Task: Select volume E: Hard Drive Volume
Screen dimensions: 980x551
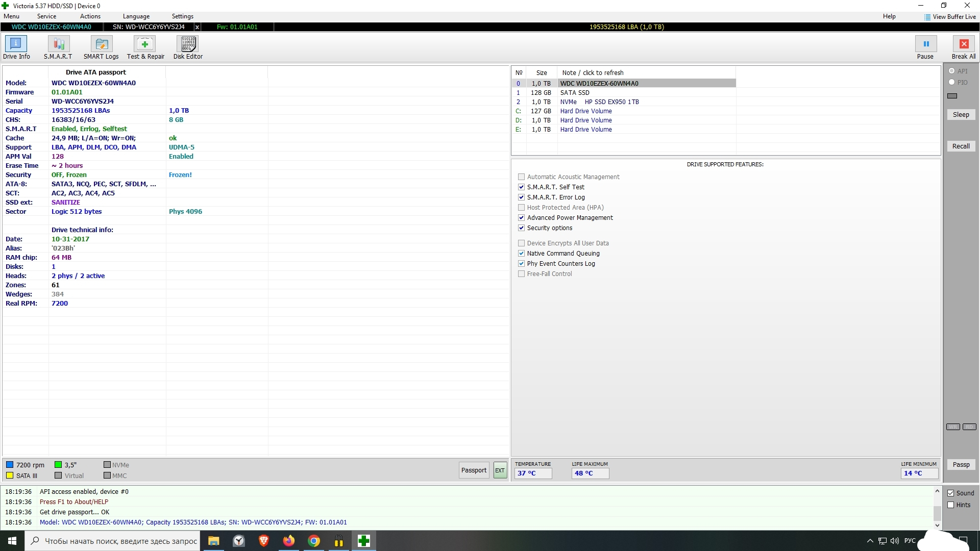Action: [624, 130]
